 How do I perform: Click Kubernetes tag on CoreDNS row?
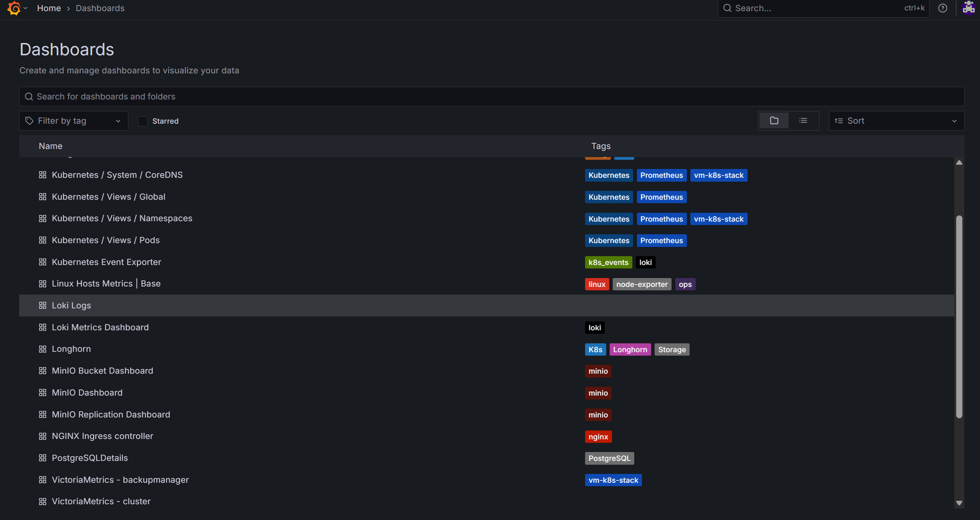pyautogui.click(x=609, y=175)
